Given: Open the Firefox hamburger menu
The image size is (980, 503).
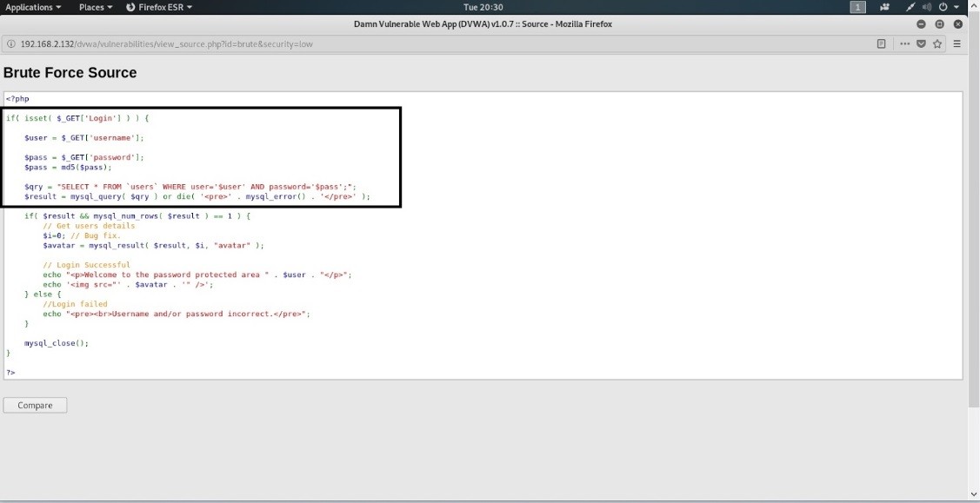Looking at the screenshot, I should [957, 44].
